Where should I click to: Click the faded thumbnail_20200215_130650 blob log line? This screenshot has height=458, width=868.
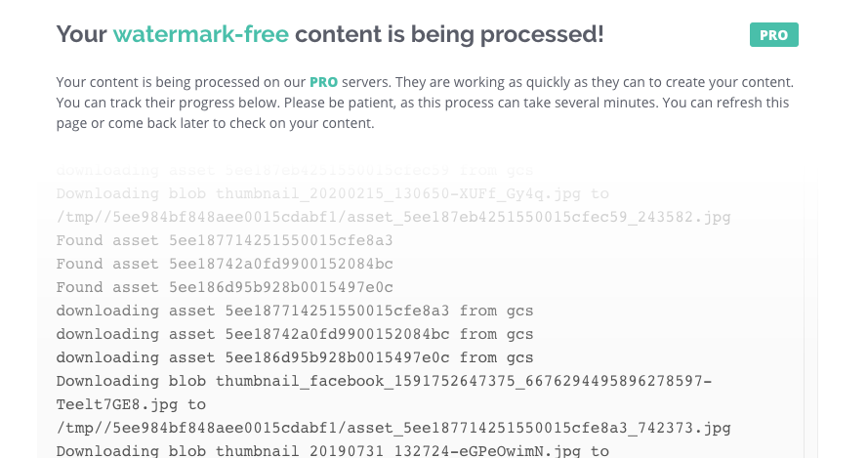pyautogui.click(x=332, y=193)
